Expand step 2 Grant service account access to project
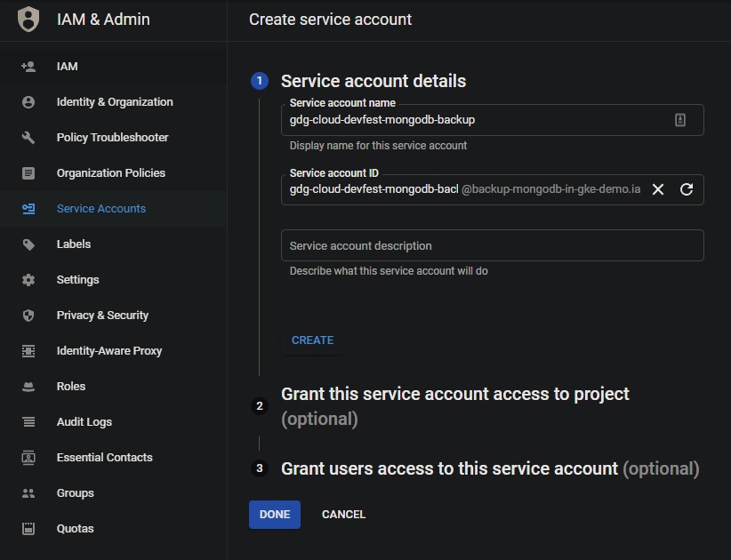The height and width of the screenshot is (560, 731). tap(454, 395)
